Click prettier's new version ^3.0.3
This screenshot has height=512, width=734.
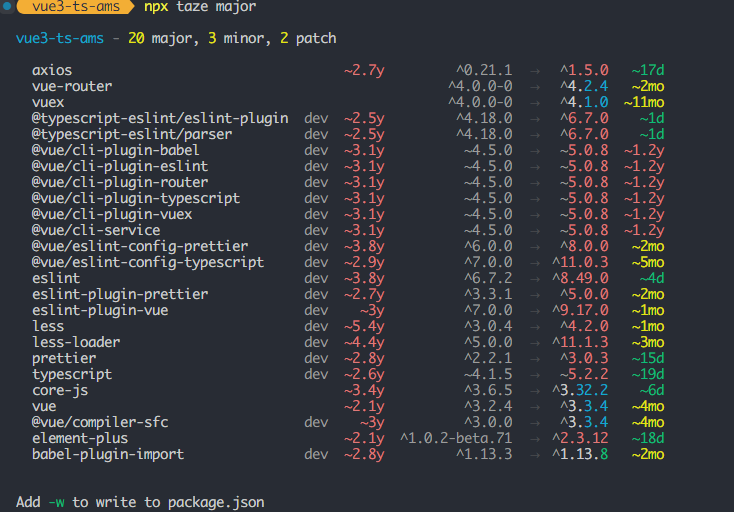[584, 358]
